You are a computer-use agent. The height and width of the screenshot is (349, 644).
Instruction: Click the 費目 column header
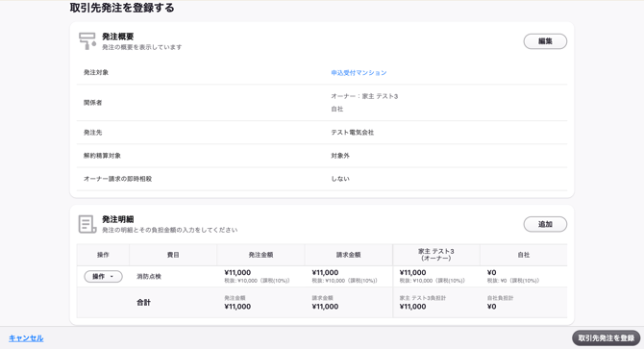(173, 255)
